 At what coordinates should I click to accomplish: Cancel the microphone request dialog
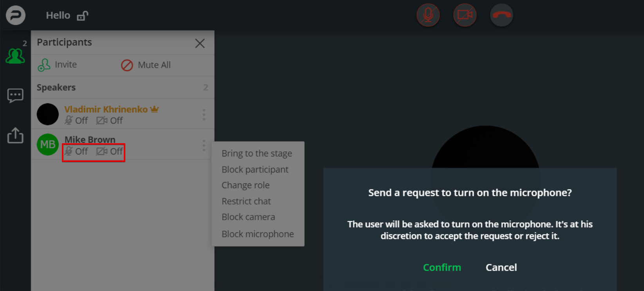[501, 268]
